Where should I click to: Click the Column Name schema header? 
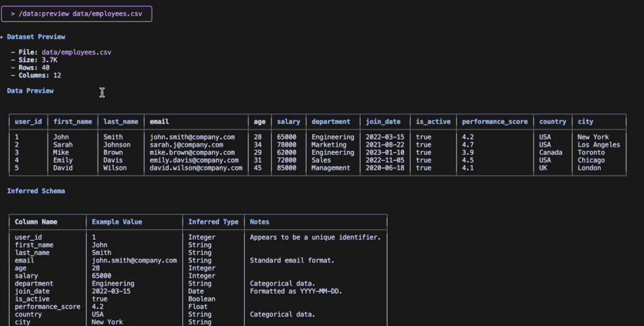coord(36,222)
